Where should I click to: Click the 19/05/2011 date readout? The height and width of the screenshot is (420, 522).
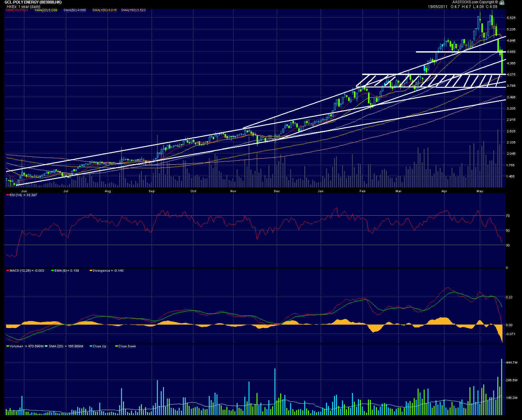coord(437,6)
